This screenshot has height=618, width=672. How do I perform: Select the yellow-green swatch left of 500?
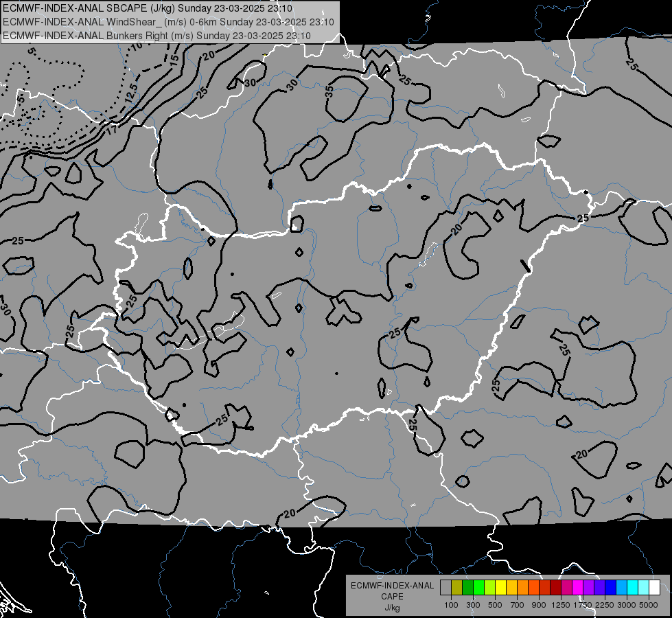coord(490,588)
